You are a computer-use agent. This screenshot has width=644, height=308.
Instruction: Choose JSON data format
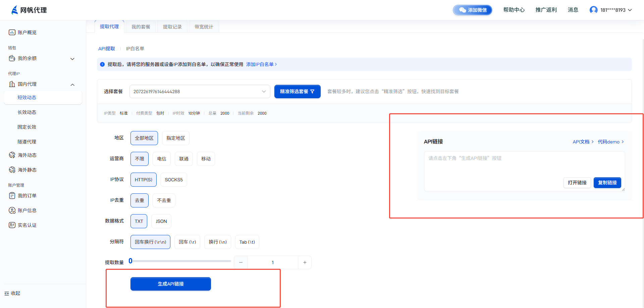click(161, 221)
